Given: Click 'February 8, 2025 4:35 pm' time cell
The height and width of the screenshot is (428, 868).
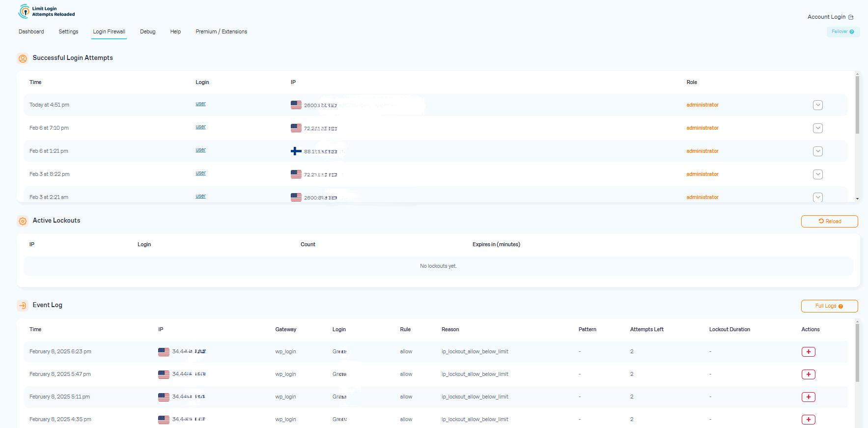Looking at the screenshot, I should [x=60, y=419].
